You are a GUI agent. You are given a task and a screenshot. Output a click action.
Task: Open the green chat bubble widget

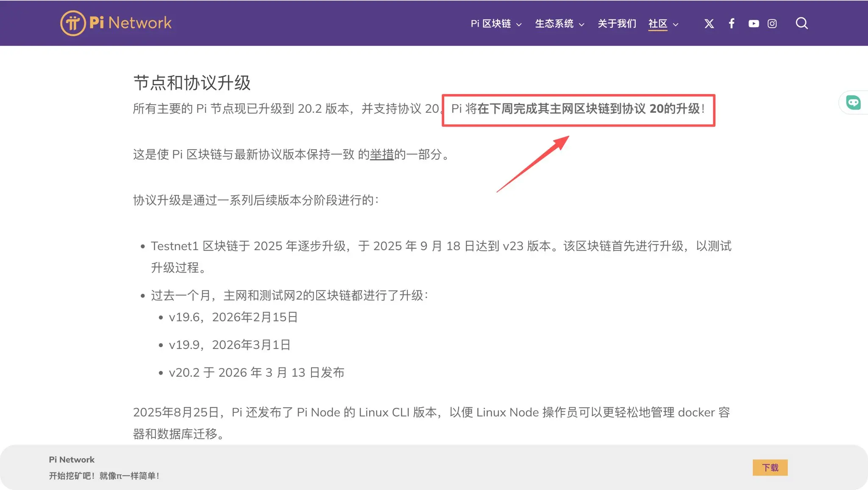pos(853,103)
